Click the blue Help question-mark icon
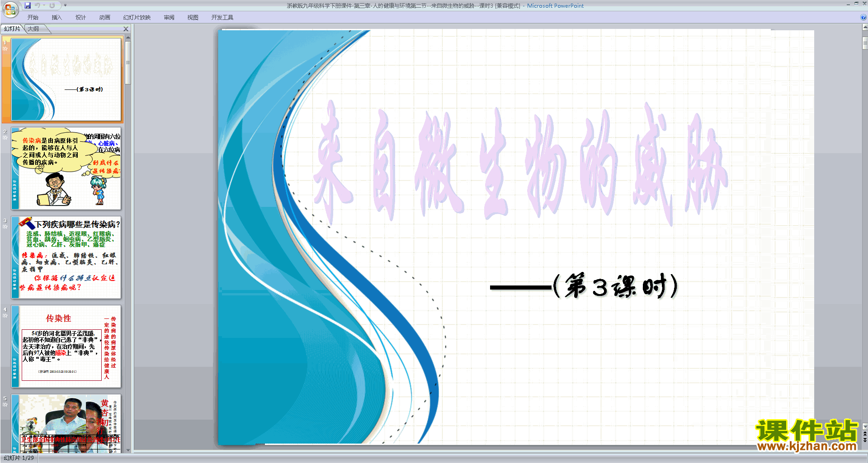 pos(863,17)
